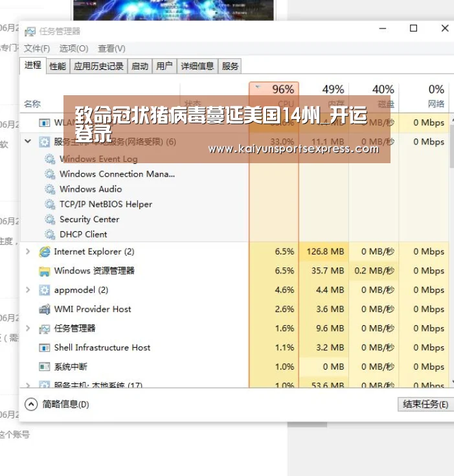Click the DHCP Client service icon
The width and height of the screenshot is (454, 476).
50,234
